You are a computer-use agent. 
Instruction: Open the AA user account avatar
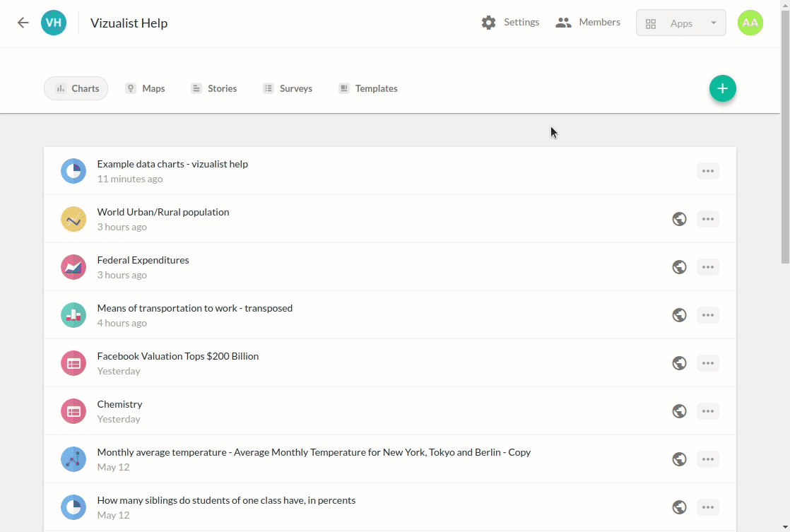(750, 23)
